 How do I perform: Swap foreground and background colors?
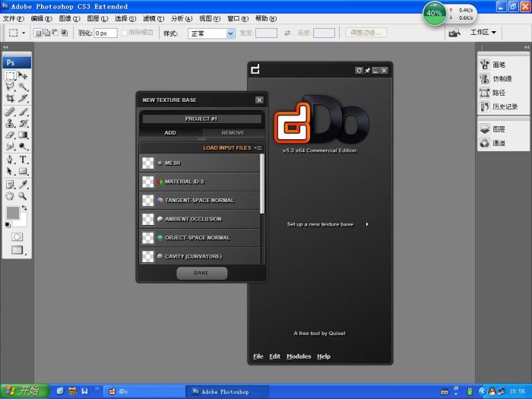tap(24, 207)
